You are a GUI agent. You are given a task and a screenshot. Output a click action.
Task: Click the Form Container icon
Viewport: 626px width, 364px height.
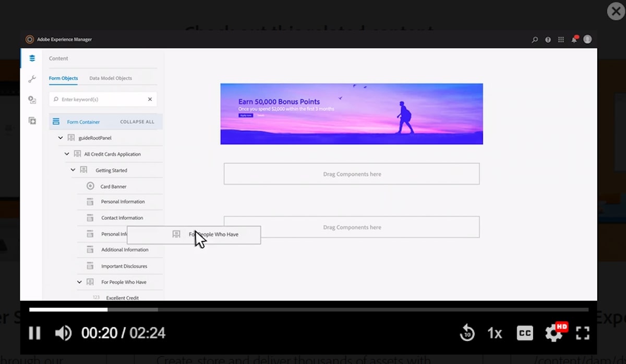[x=56, y=122]
